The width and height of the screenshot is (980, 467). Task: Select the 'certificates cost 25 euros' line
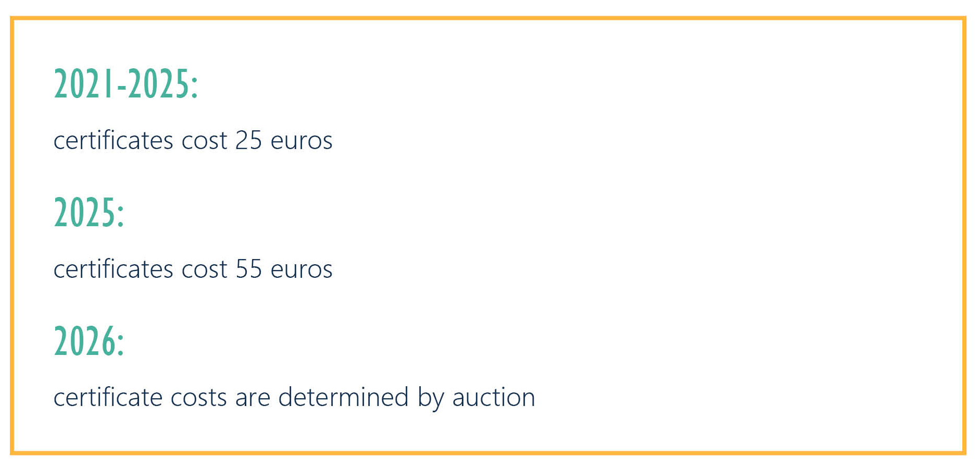[193, 140]
